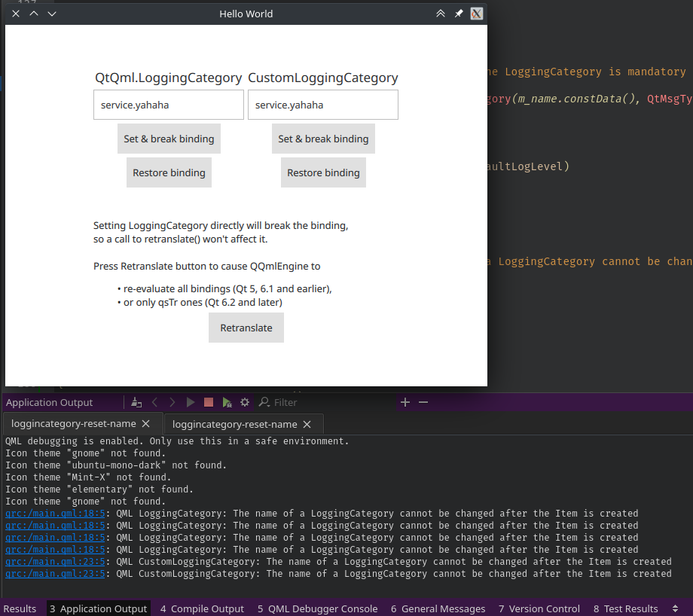The image size is (693, 616).
Task: Click the green re-run play icon
Action: [x=191, y=402]
